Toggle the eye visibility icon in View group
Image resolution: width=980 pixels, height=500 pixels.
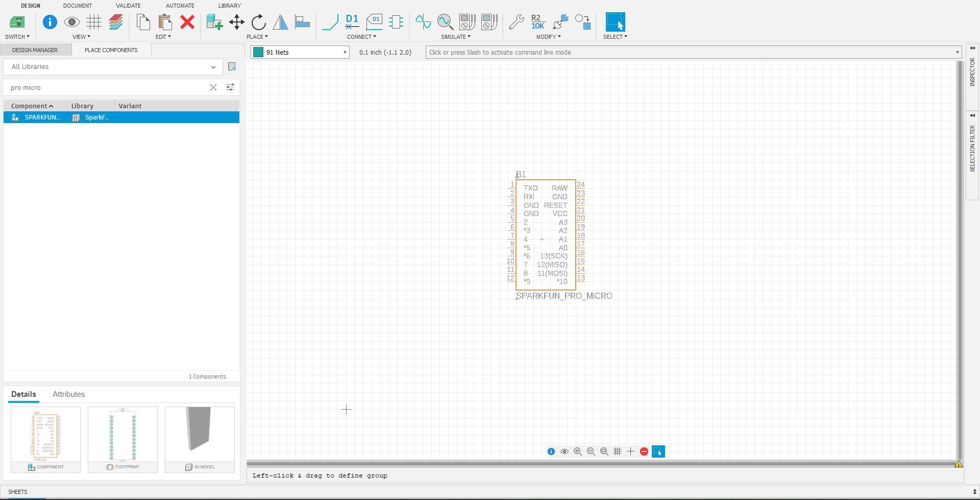coord(71,22)
